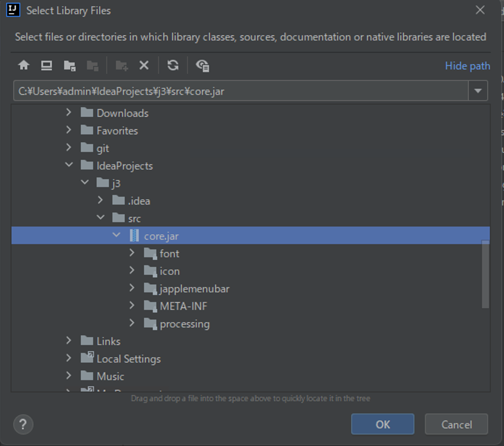
Task: Expand the META-INF folder
Action: click(x=132, y=305)
